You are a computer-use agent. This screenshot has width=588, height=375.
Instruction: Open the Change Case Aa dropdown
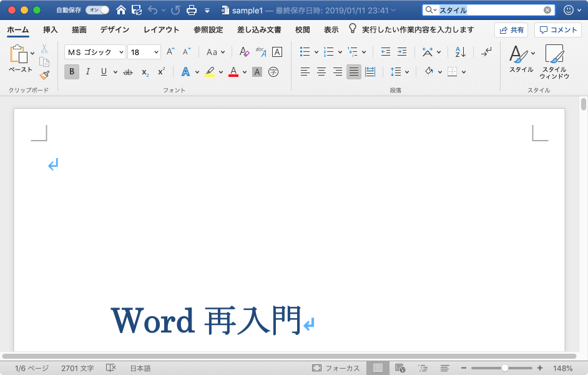tap(215, 52)
